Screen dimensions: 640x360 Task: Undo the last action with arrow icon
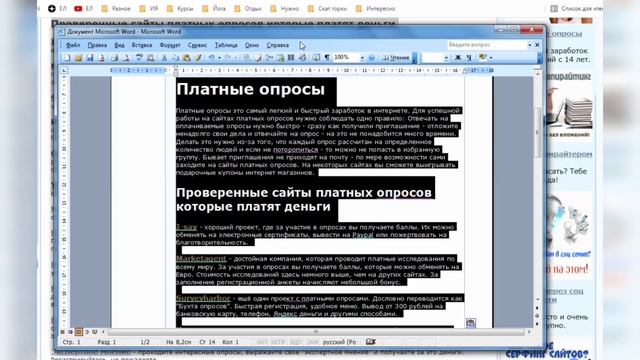click(x=211, y=58)
